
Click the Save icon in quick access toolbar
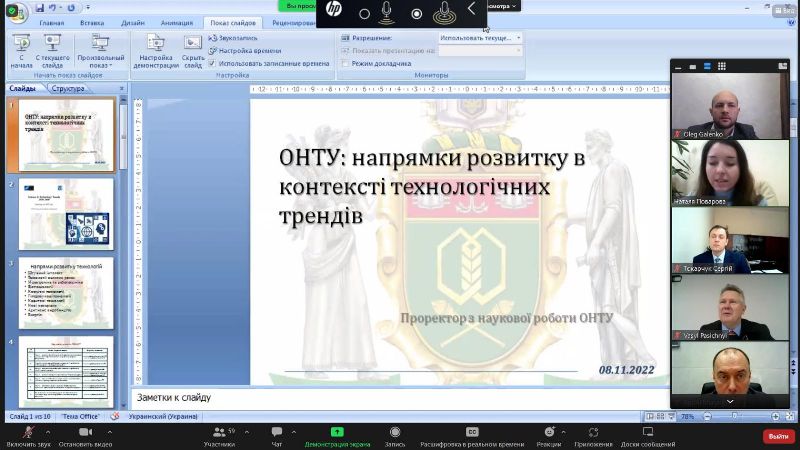point(40,8)
